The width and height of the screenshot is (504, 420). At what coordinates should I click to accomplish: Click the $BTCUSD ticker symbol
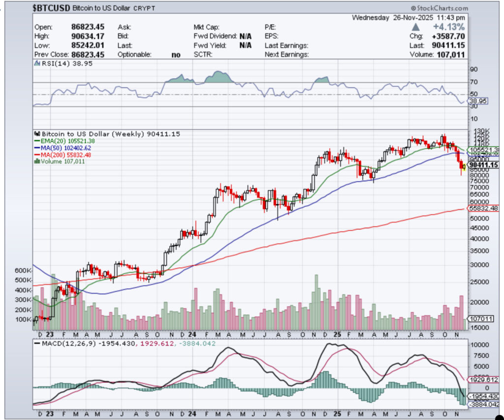[x=51, y=8]
